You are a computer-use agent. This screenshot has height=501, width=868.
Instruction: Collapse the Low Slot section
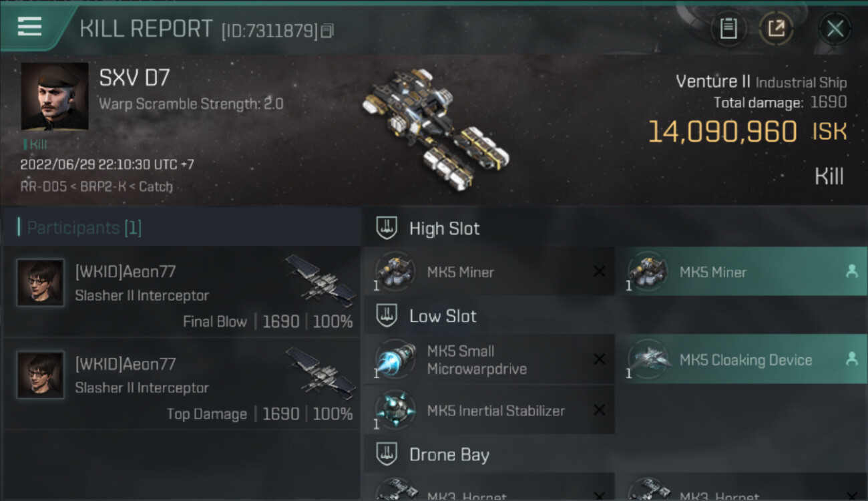tap(386, 316)
